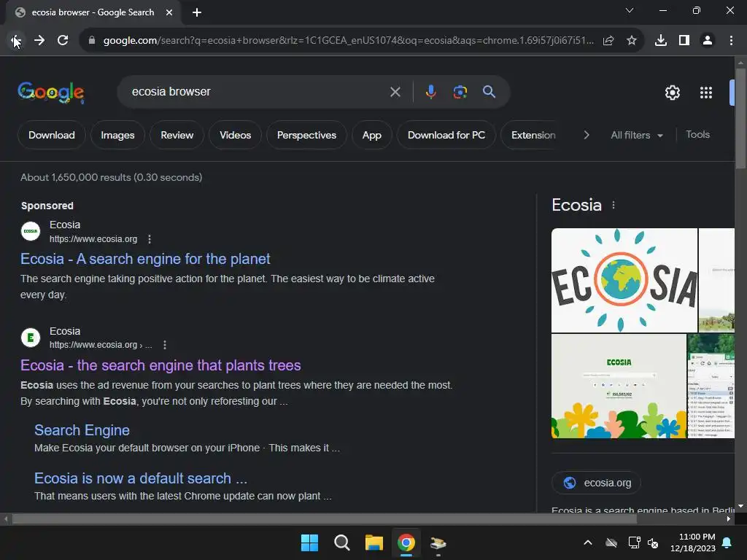This screenshot has height=560, width=747.
Task: Click the browser back arrow
Action: (16, 41)
